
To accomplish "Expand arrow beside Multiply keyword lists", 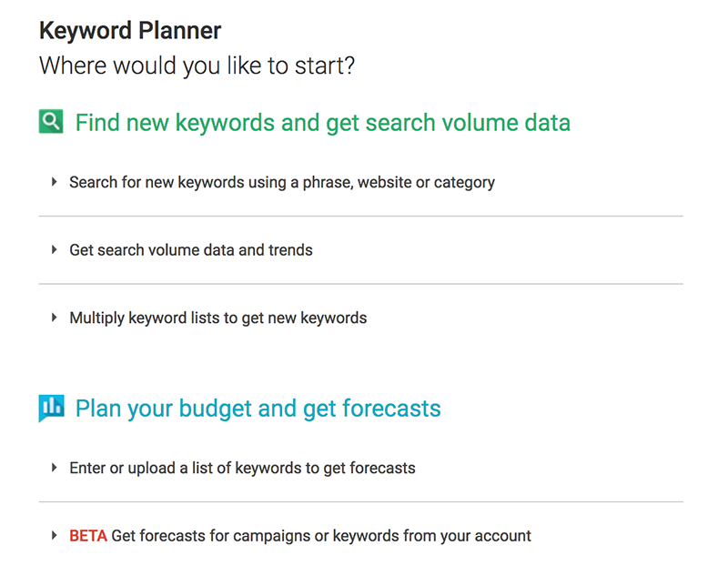I will 55,318.
